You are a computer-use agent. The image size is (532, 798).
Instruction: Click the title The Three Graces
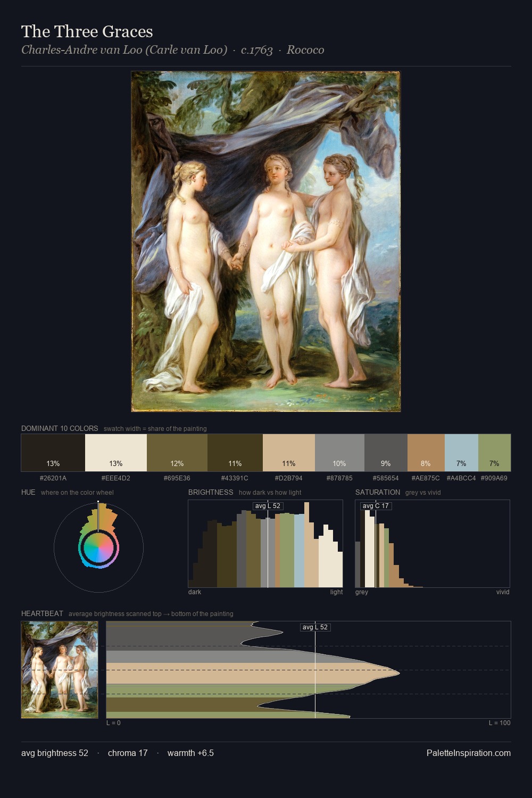[x=87, y=31]
